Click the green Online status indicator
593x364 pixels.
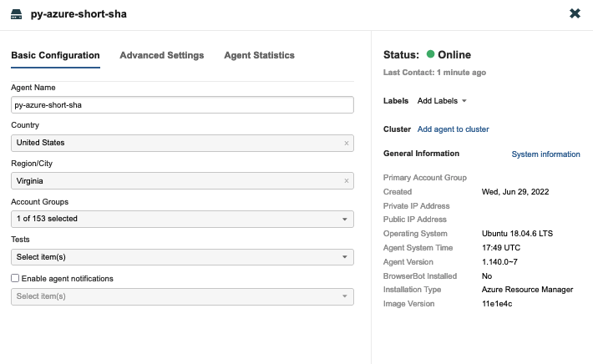click(430, 54)
